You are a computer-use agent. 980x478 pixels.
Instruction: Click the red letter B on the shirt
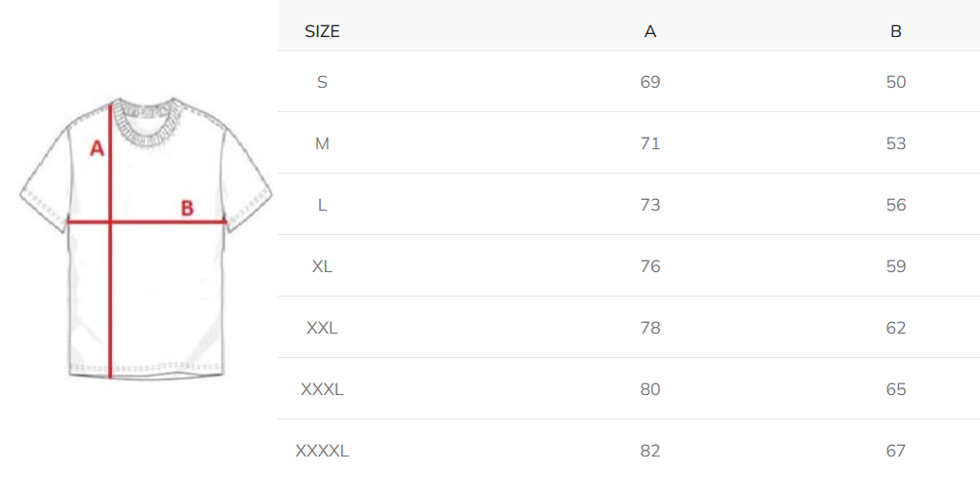[x=187, y=208]
